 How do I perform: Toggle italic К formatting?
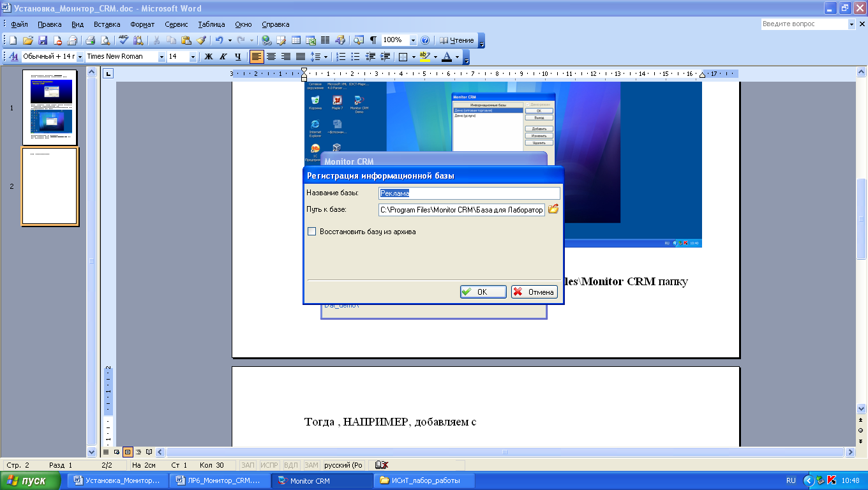point(223,57)
